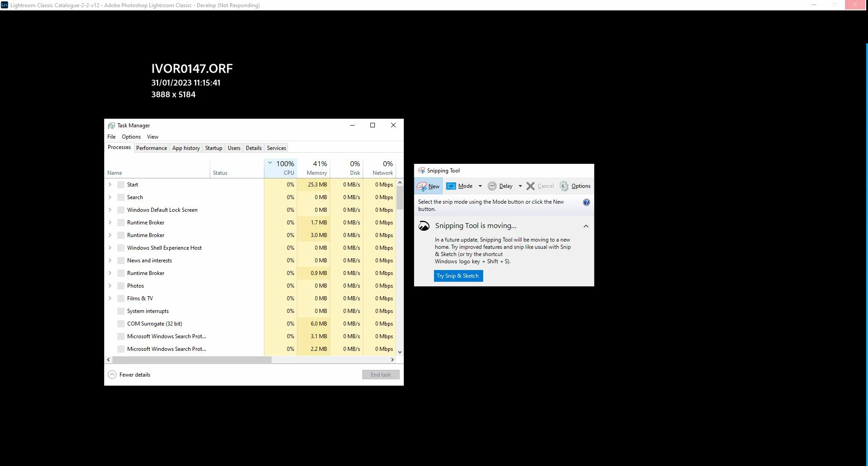The height and width of the screenshot is (466, 868).
Task: Click the icon beside Films & TV
Action: tap(121, 298)
